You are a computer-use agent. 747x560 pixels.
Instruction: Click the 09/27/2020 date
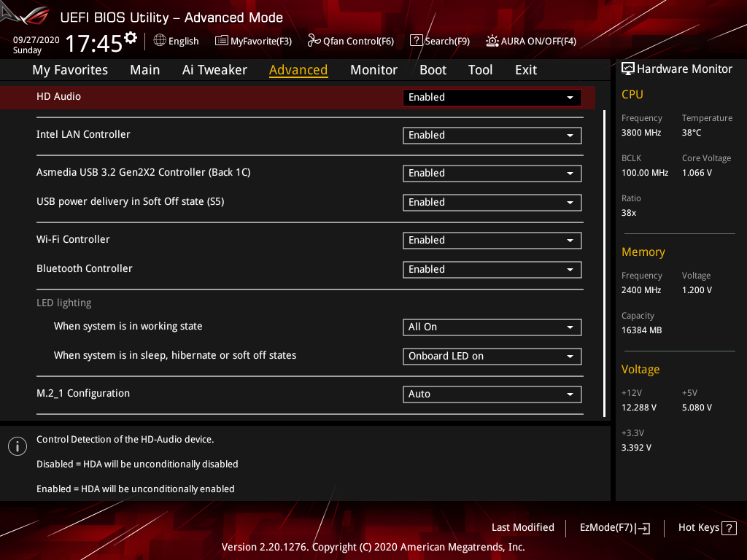click(x=36, y=40)
